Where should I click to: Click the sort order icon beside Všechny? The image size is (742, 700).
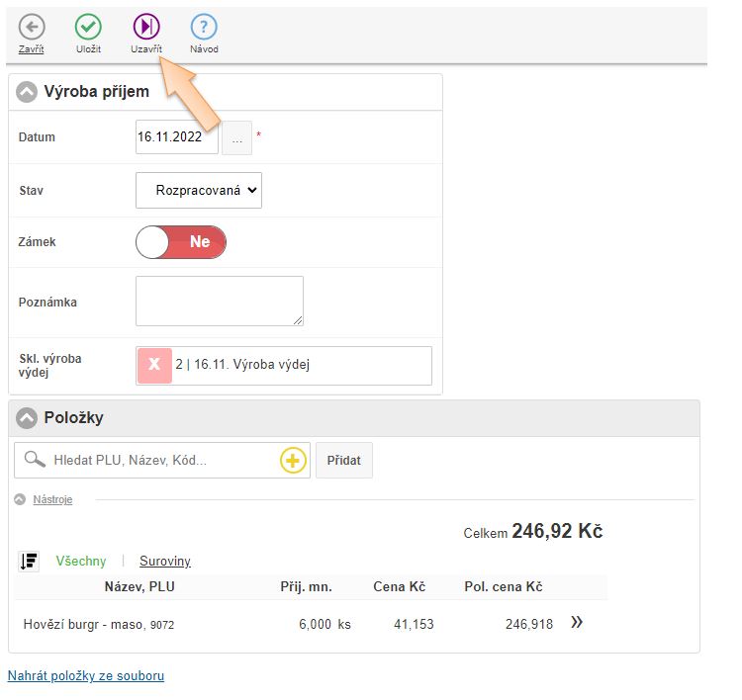pyautogui.click(x=29, y=562)
